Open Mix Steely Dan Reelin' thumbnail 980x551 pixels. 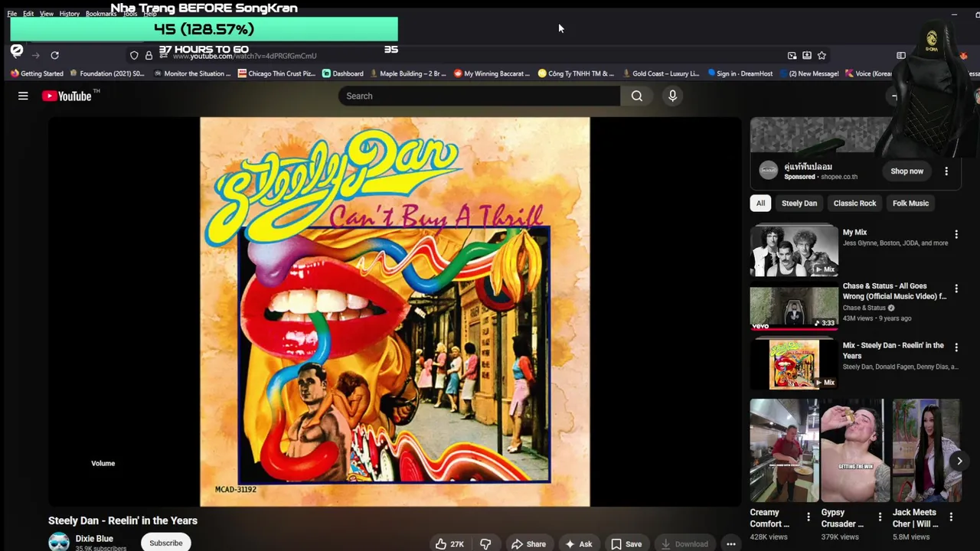pos(794,364)
